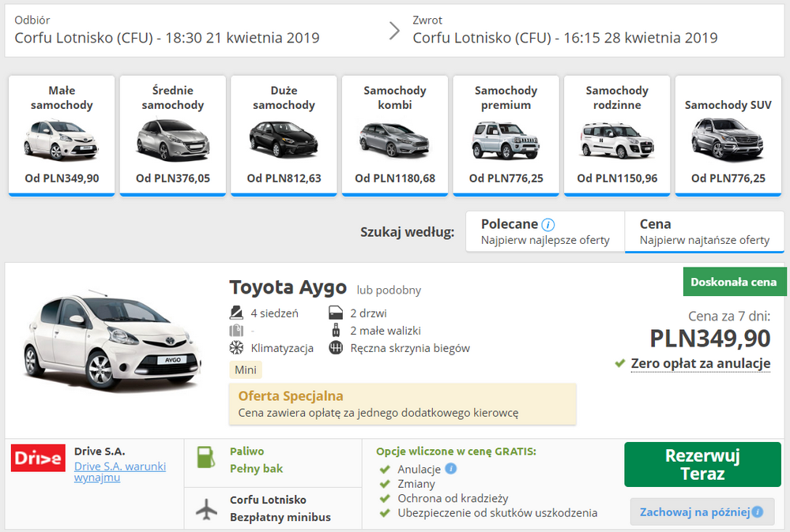Click the fuel pump Paliwo icon
Viewport: 790px width, 532px height.
pos(205,458)
